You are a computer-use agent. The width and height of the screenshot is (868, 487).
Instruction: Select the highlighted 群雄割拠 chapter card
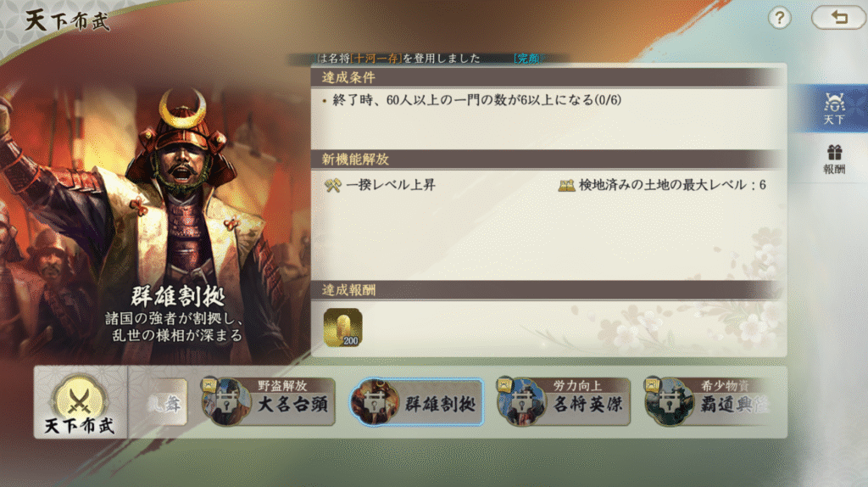point(416,402)
